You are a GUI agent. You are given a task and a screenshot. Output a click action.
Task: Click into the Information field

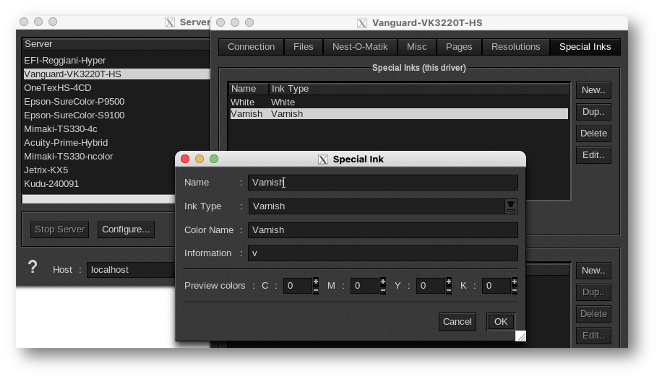coord(382,253)
